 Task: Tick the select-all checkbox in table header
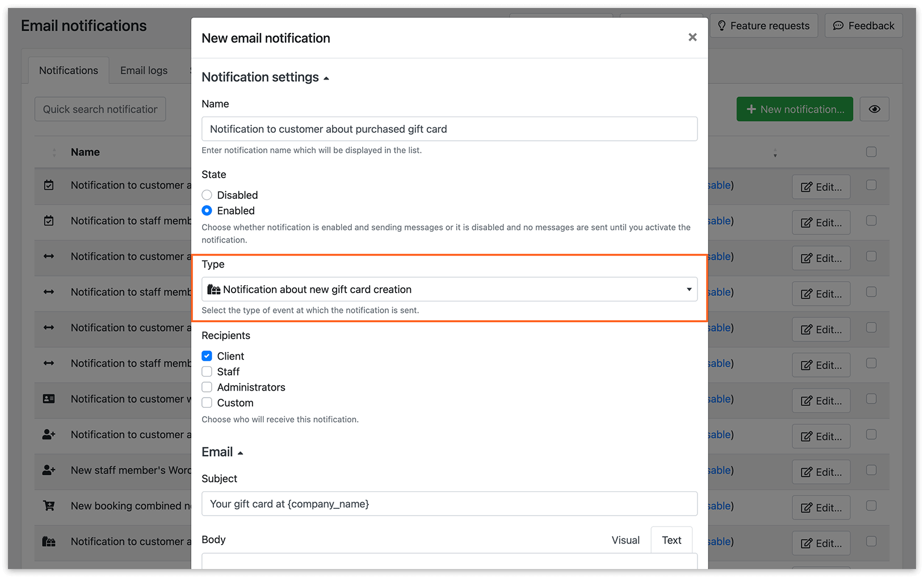click(x=871, y=152)
